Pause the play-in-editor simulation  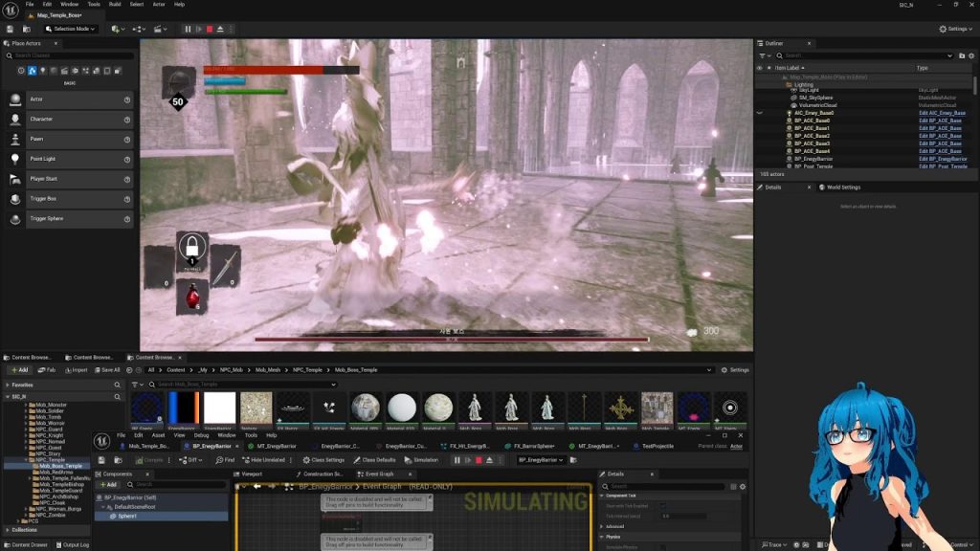coord(188,29)
